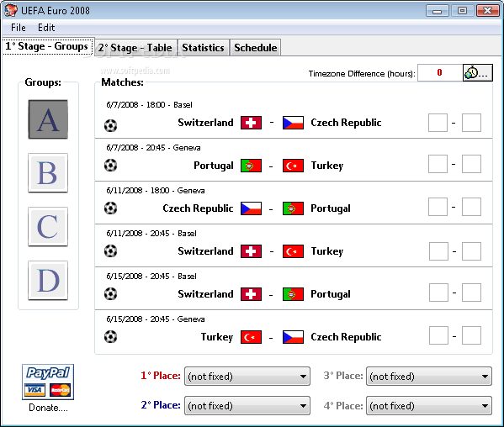Viewport: 504px width, 427px height.
Task: Click Portugal flag in the 6/15/2008 Basel match
Action: (x=293, y=294)
